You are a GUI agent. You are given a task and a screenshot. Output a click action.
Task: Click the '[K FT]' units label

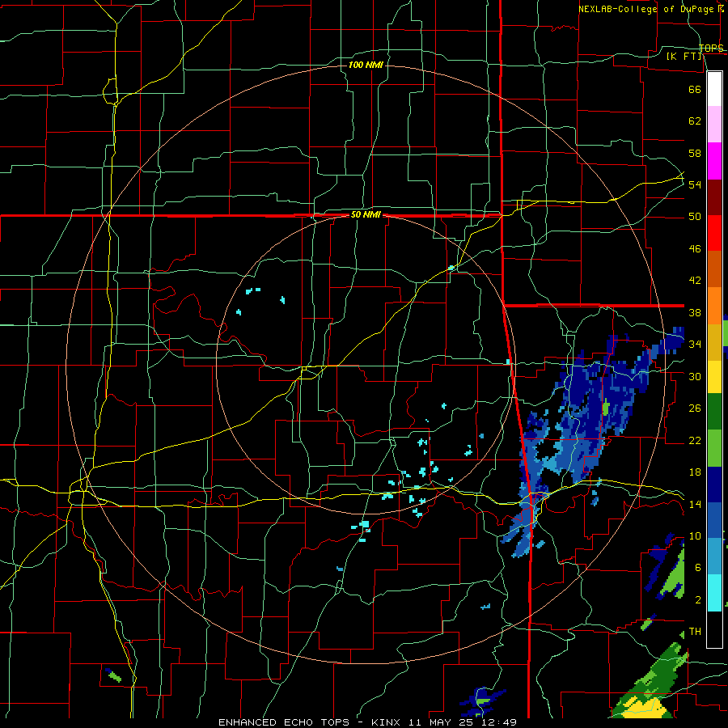(x=684, y=56)
